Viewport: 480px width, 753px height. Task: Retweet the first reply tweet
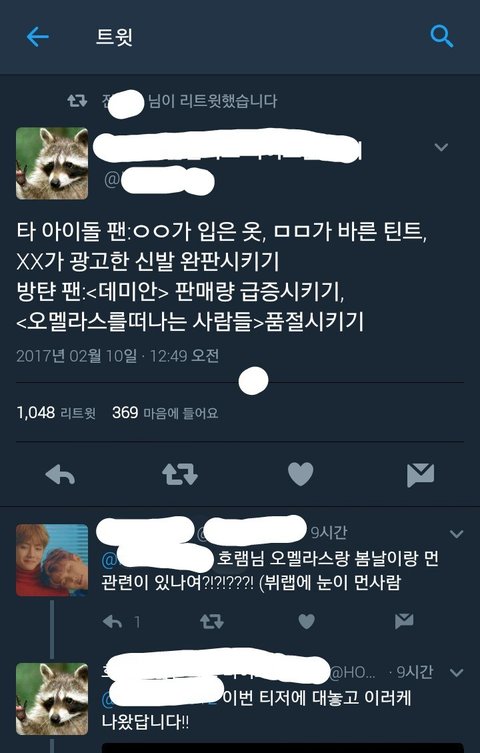[x=212, y=621]
